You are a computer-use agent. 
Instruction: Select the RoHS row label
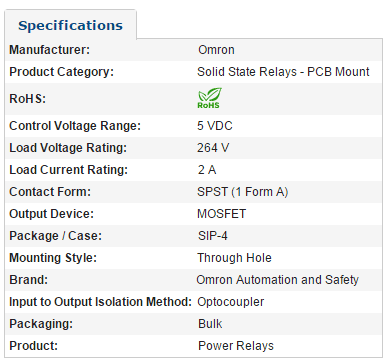(27, 99)
